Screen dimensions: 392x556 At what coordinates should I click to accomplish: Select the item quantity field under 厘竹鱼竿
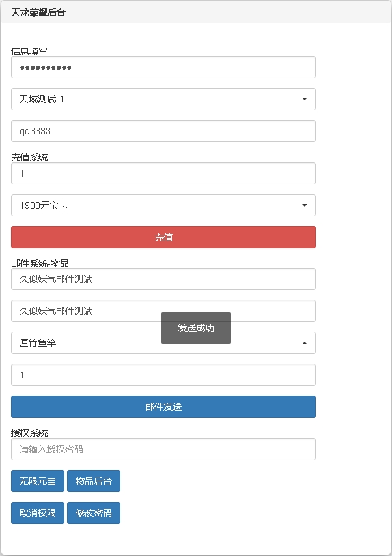163,374
